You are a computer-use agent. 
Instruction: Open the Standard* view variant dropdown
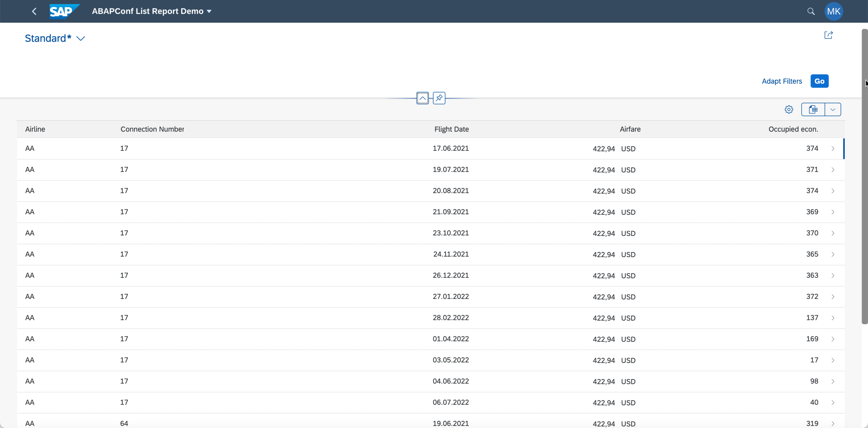(x=55, y=39)
